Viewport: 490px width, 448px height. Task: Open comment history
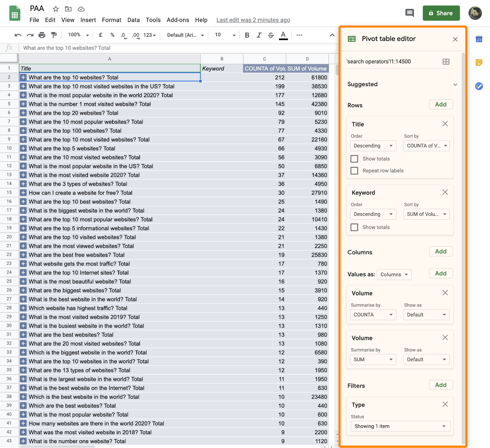[409, 13]
